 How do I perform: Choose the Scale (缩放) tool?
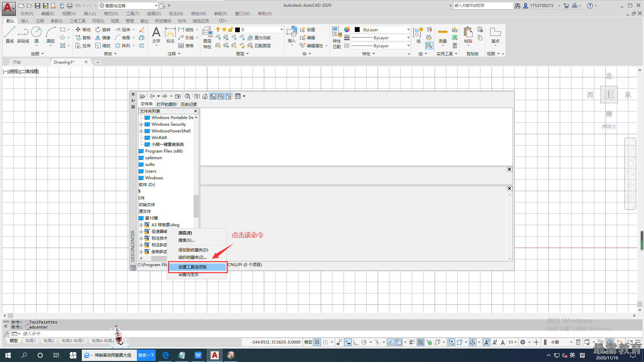pos(103,46)
